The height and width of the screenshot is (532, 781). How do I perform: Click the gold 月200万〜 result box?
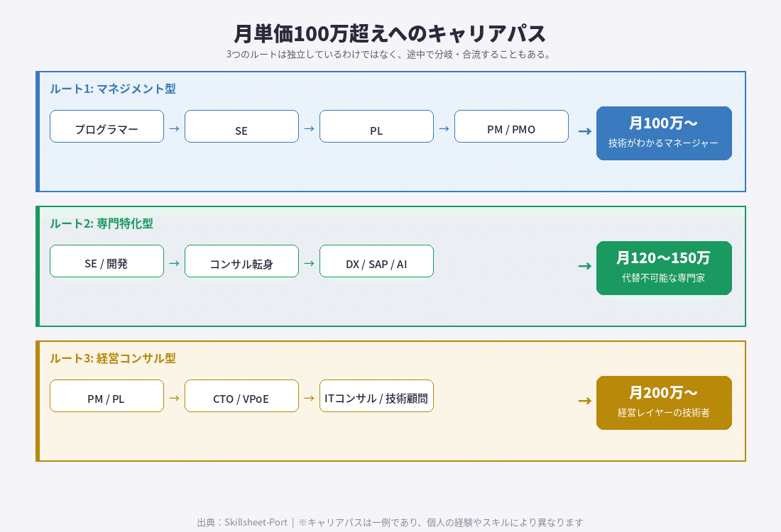(664, 403)
